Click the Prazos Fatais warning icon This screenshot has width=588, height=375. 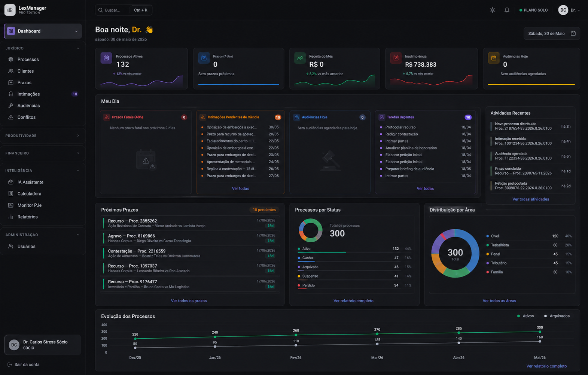(107, 117)
